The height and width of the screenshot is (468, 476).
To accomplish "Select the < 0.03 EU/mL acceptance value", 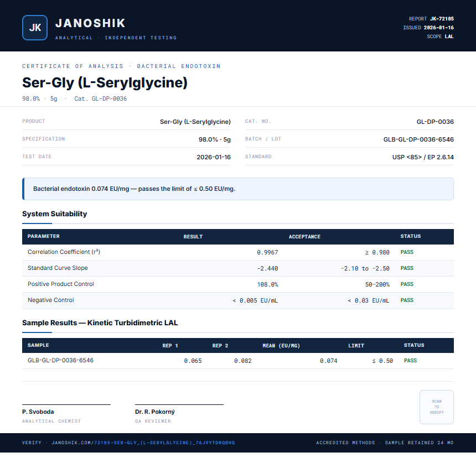I will click(x=369, y=300).
